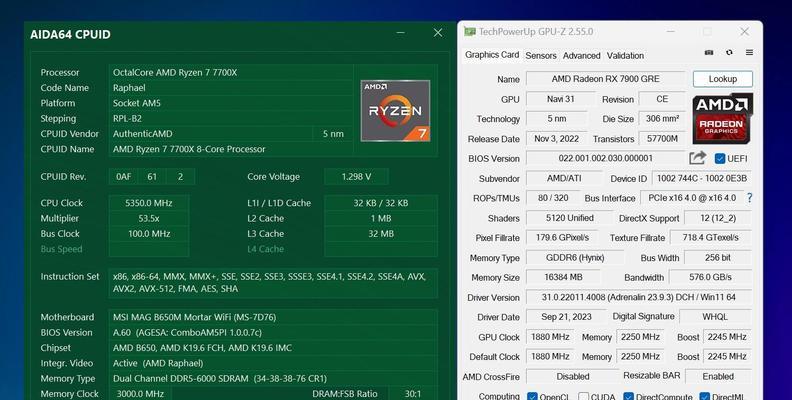Select the Graphics Card tab

[x=492, y=55]
